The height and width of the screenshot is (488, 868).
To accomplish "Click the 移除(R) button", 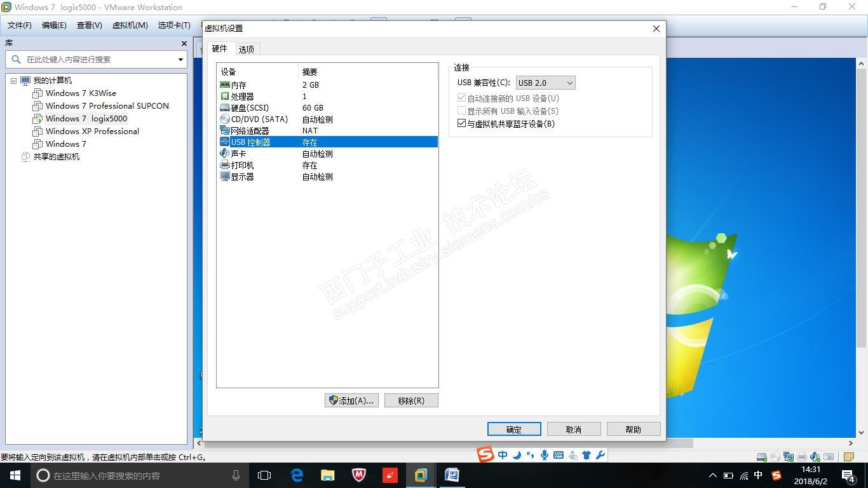I will (411, 400).
